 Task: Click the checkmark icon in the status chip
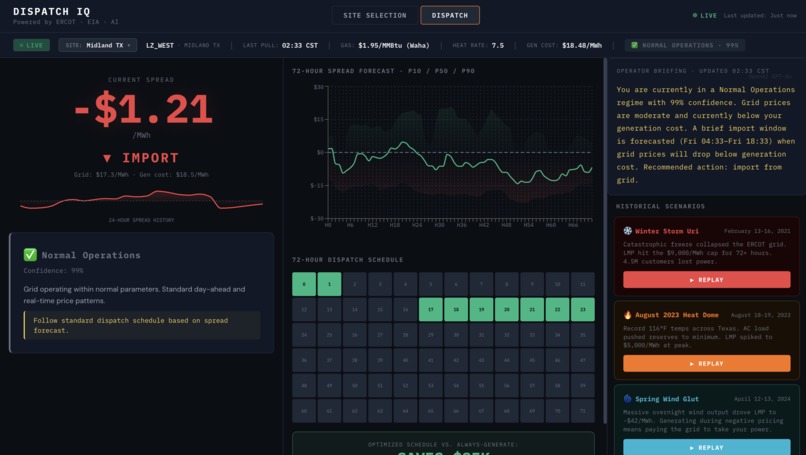pos(634,45)
